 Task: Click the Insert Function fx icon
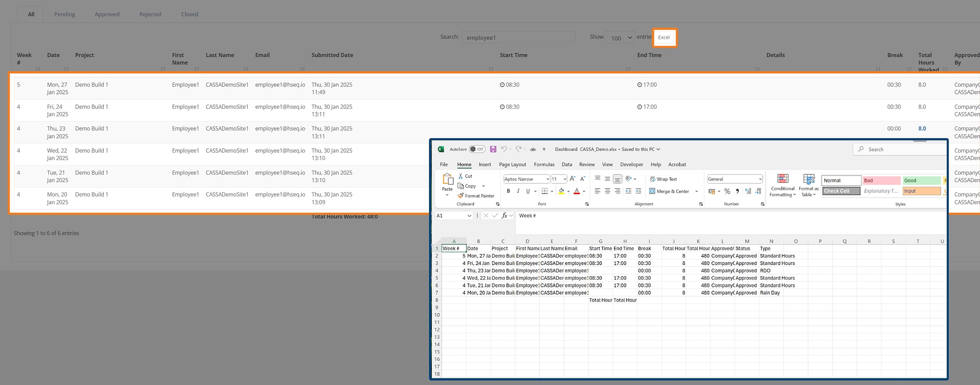[505, 216]
